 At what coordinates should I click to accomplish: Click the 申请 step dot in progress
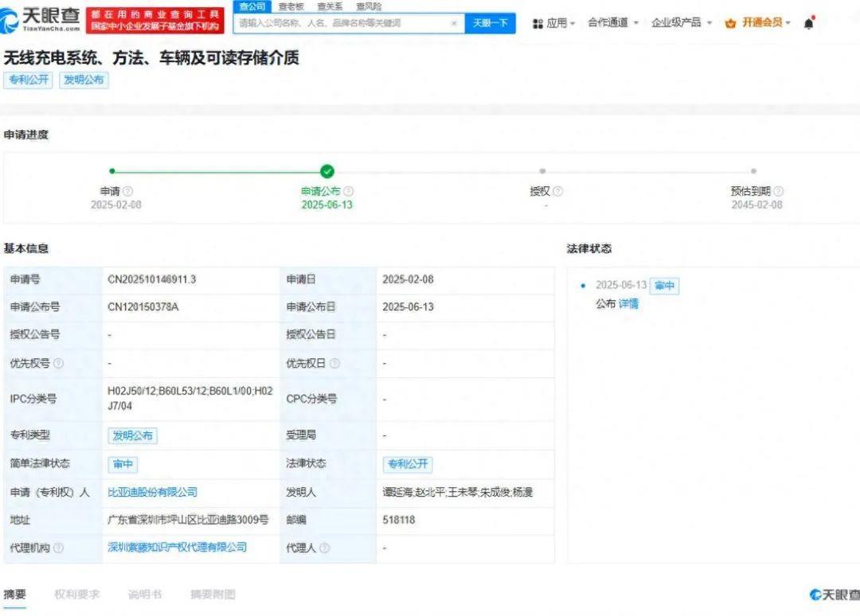[x=112, y=171]
